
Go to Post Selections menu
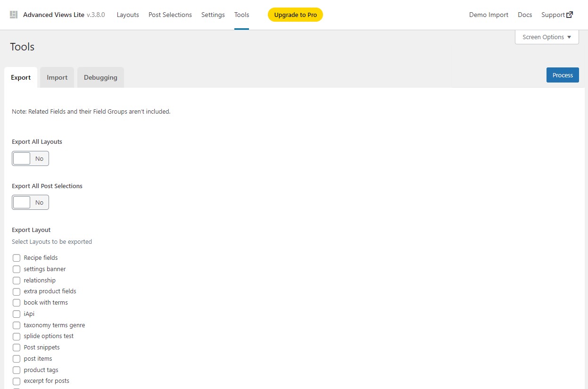click(x=170, y=15)
